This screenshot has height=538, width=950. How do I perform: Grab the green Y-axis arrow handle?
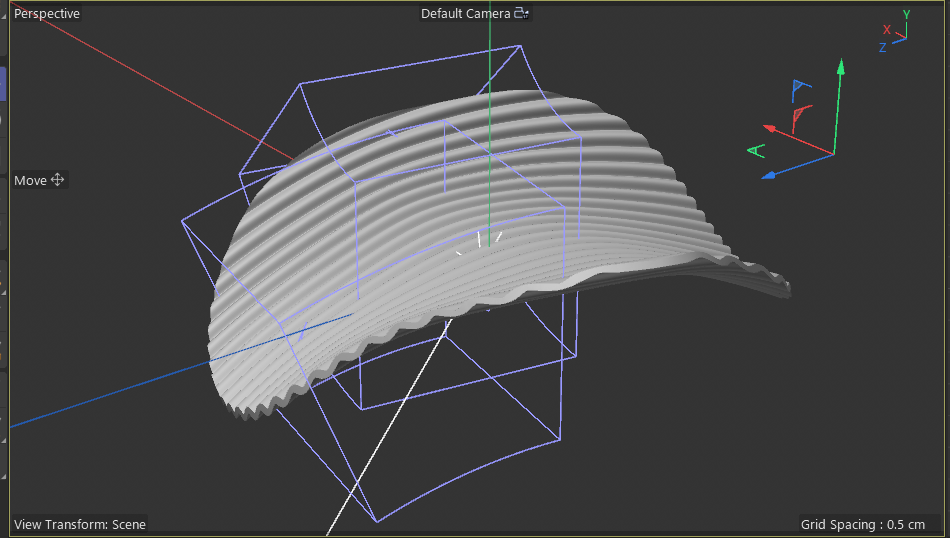[x=840, y=67]
